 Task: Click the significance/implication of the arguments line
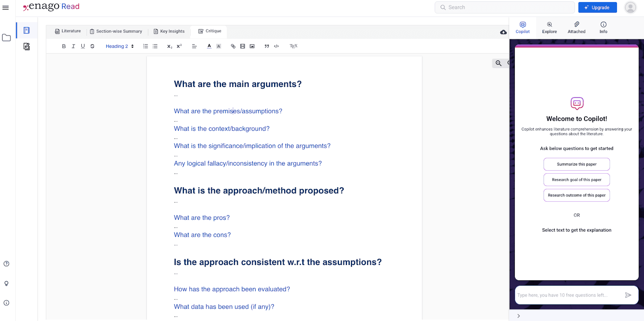tap(252, 146)
